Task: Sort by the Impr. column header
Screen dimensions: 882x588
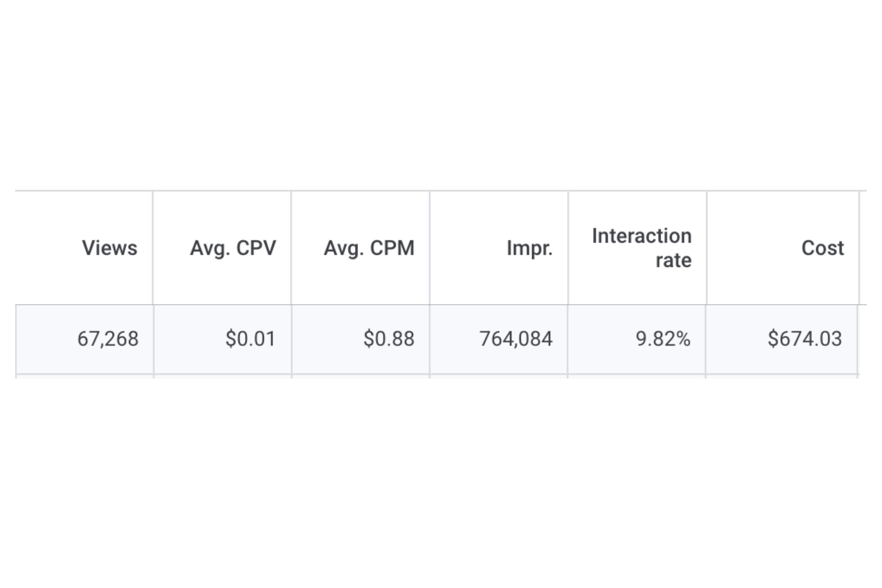Action: click(x=530, y=248)
